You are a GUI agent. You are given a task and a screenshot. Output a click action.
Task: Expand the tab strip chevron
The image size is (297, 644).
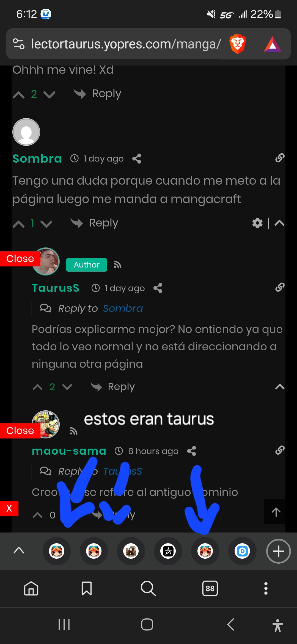click(x=19, y=550)
